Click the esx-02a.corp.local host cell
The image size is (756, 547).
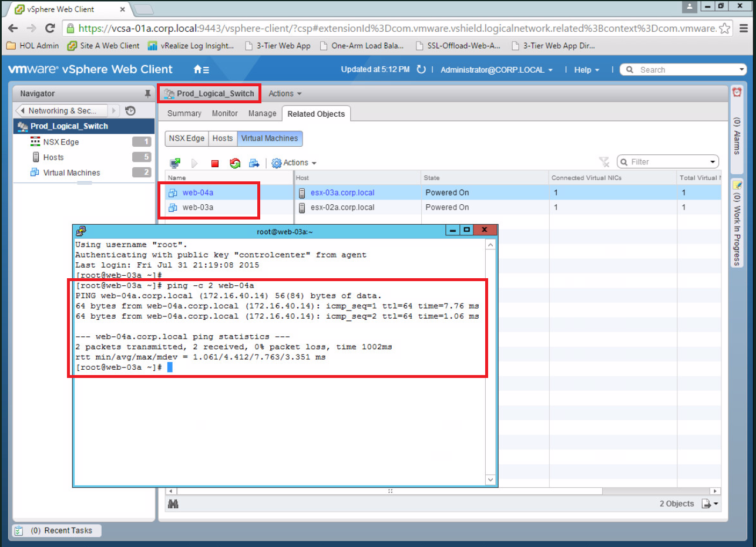tap(357, 207)
